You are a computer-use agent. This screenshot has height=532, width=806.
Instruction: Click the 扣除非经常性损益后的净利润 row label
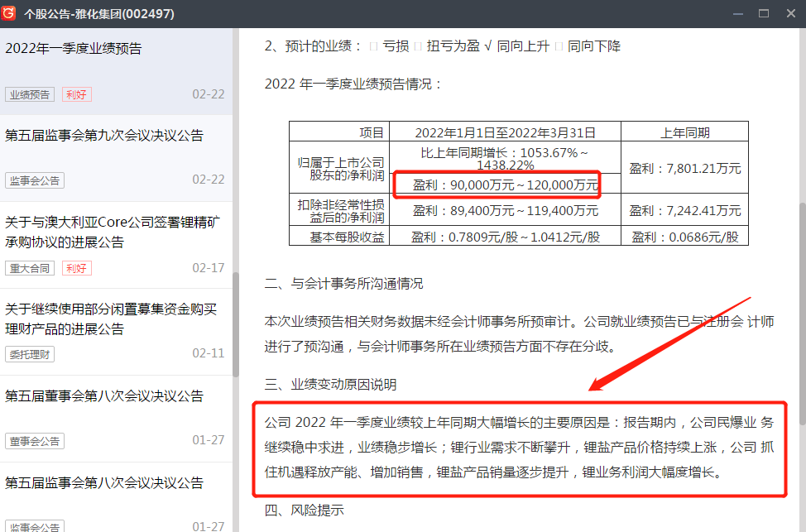tap(339, 210)
